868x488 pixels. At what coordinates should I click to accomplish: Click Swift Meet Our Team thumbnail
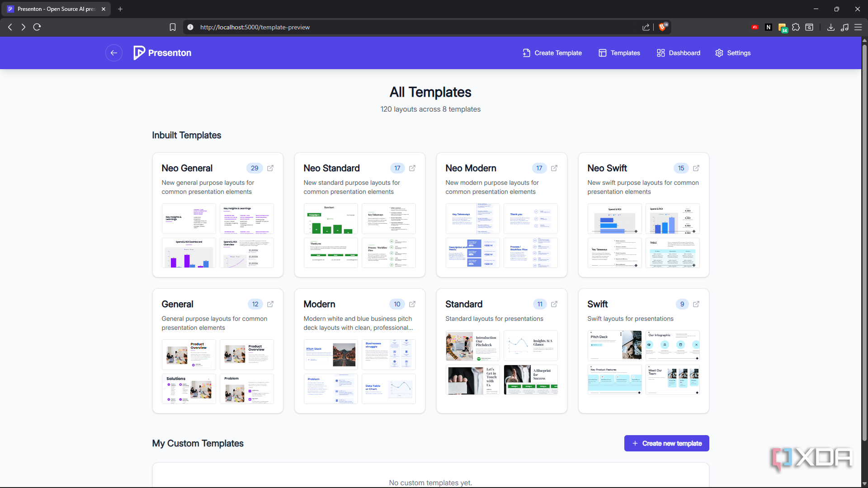pyautogui.click(x=673, y=380)
